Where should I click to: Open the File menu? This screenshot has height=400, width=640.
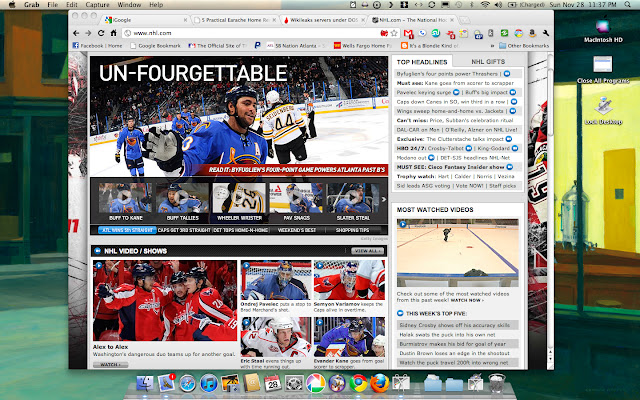(x=53, y=4)
